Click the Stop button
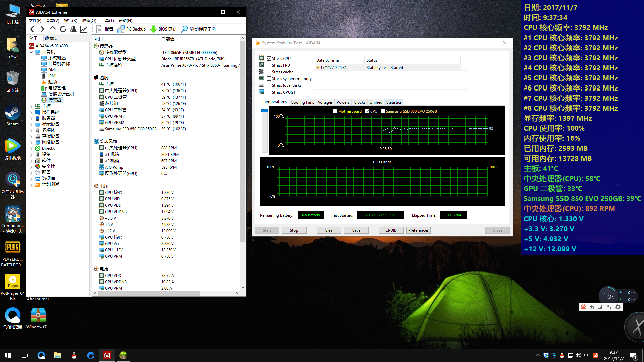Viewport: 644px width, 362px height. point(294,230)
